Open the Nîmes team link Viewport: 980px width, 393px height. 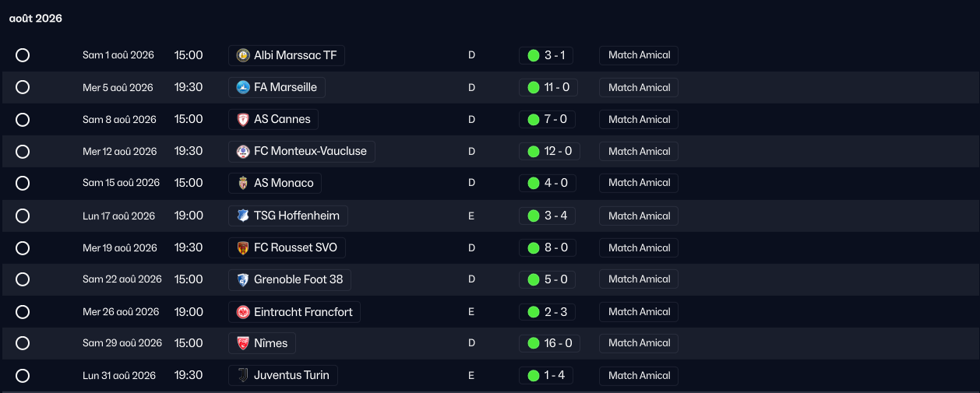[x=270, y=343]
